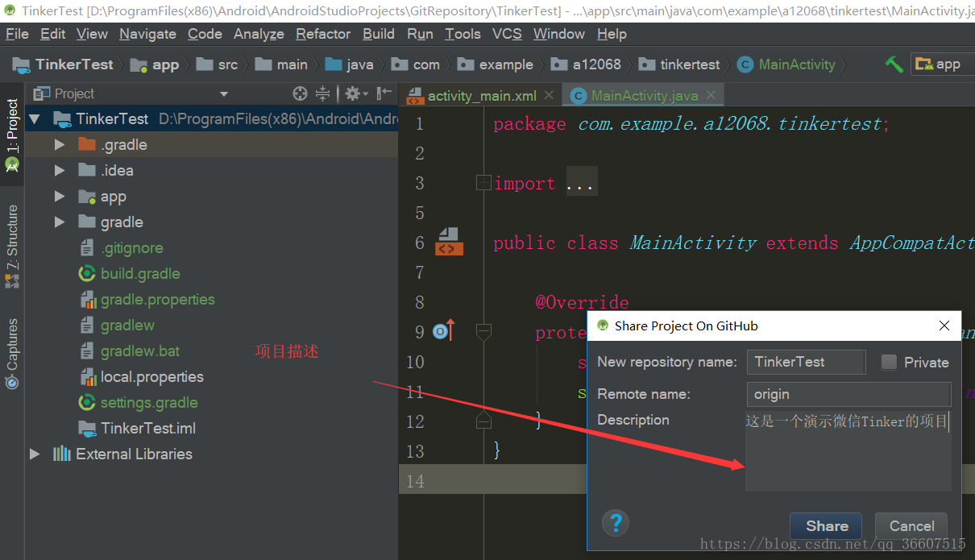Click the scroll-from-source target icon in Project panel

(300, 93)
